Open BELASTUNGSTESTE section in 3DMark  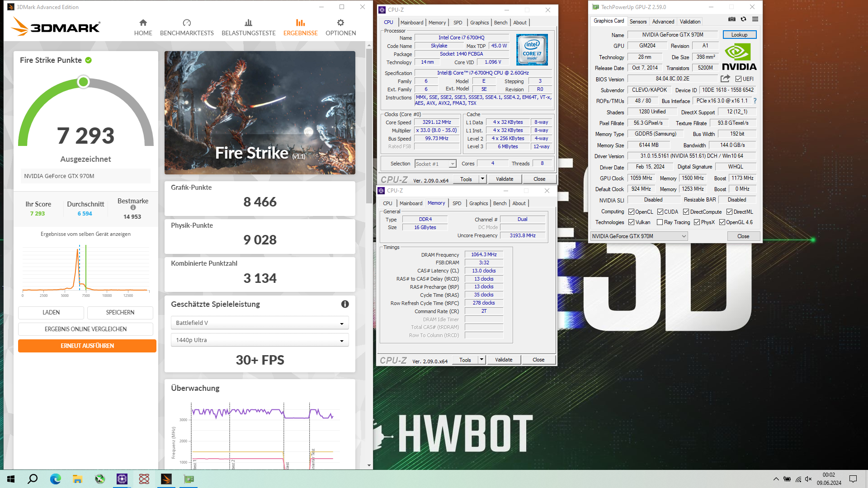coord(248,28)
